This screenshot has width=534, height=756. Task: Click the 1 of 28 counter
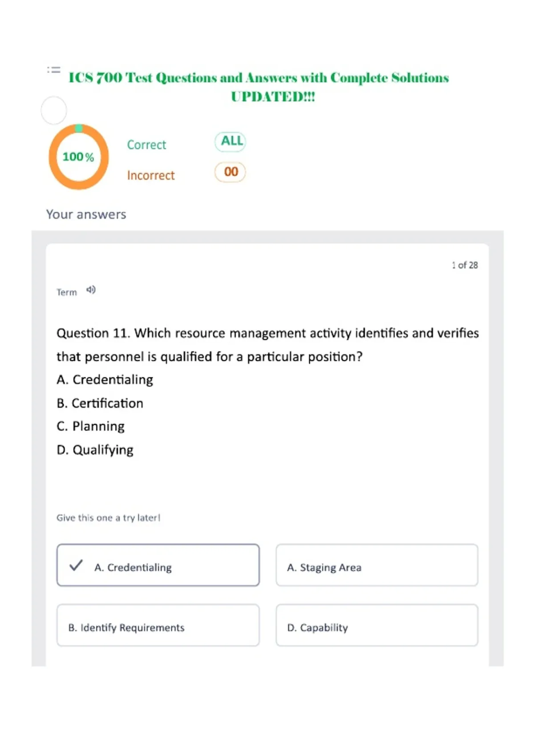click(x=465, y=265)
